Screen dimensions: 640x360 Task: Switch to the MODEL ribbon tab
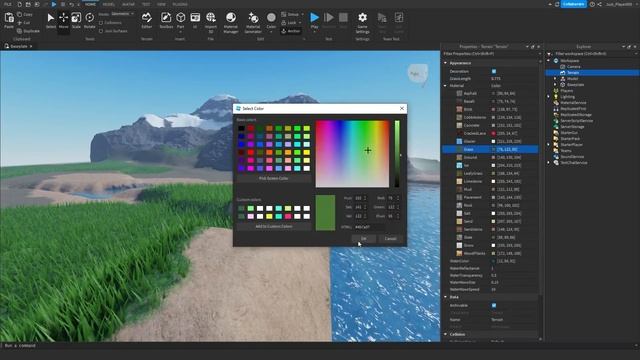[109, 4]
